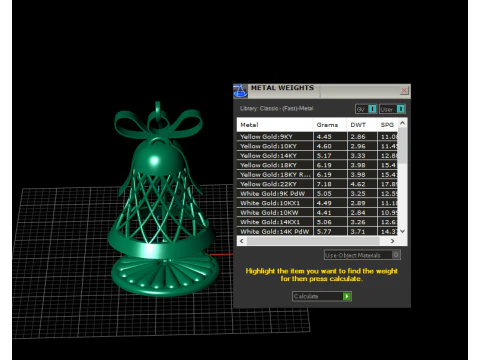Screen dimensions: 480x360
Task: Click the 4.62 DWT value
Action: click(x=358, y=184)
